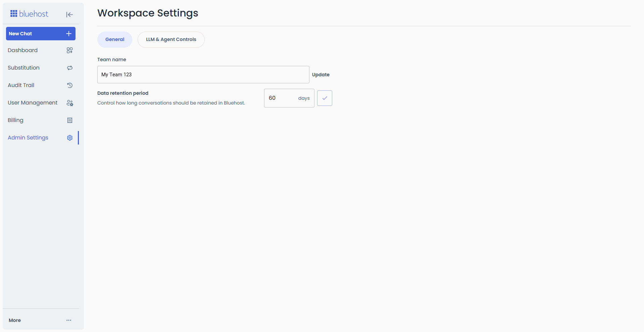
Task: Click the bluehost logo
Action: (29, 14)
